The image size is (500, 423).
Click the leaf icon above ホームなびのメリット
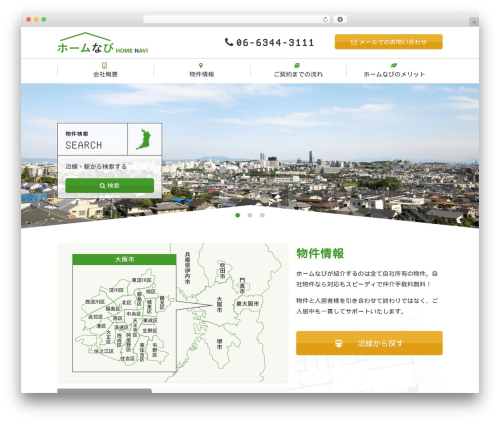click(x=394, y=65)
